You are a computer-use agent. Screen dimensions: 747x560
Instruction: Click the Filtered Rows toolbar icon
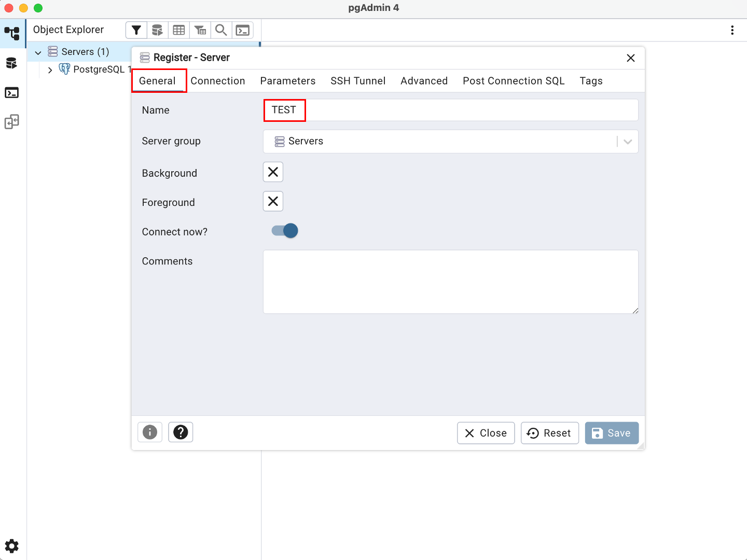pos(200,30)
